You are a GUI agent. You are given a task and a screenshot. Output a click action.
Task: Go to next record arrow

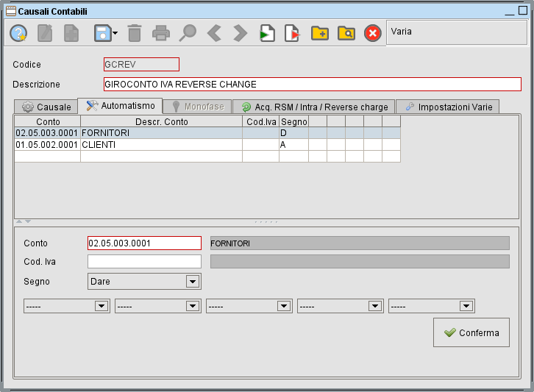pyautogui.click(x=240, y=33)
